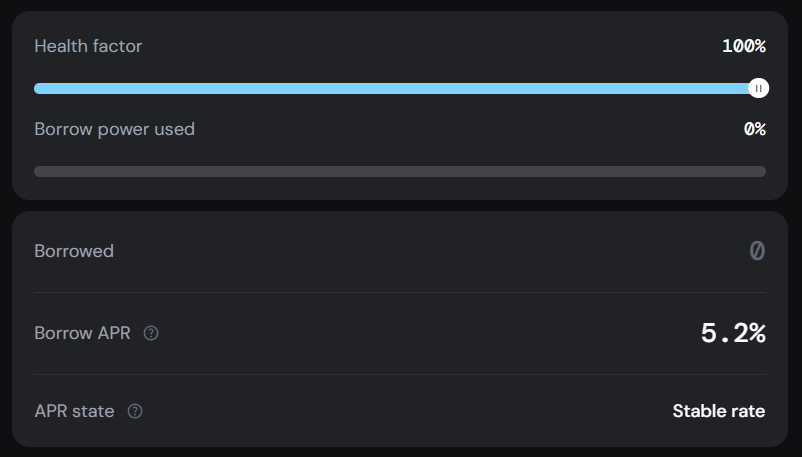The width and height of the screenshot is (802, 457).
Task: Select the Borrowed amount value 0
Action: point(757,251)
